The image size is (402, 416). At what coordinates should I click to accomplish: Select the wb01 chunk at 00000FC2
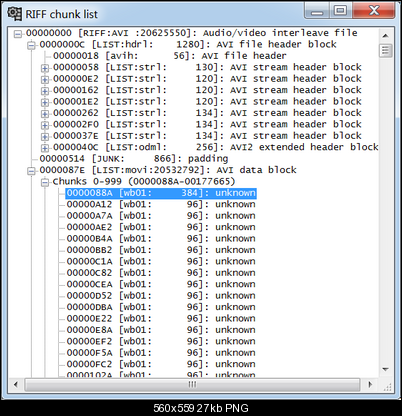(161, 364)
